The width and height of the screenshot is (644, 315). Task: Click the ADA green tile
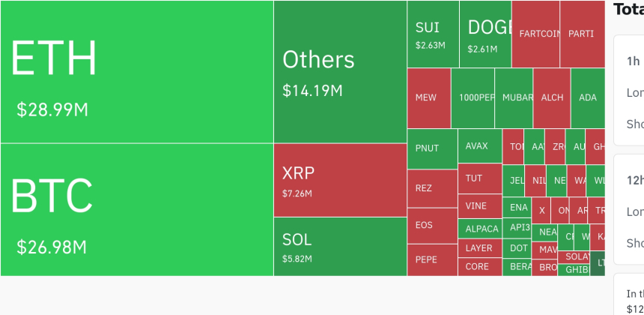click(587, 98)
